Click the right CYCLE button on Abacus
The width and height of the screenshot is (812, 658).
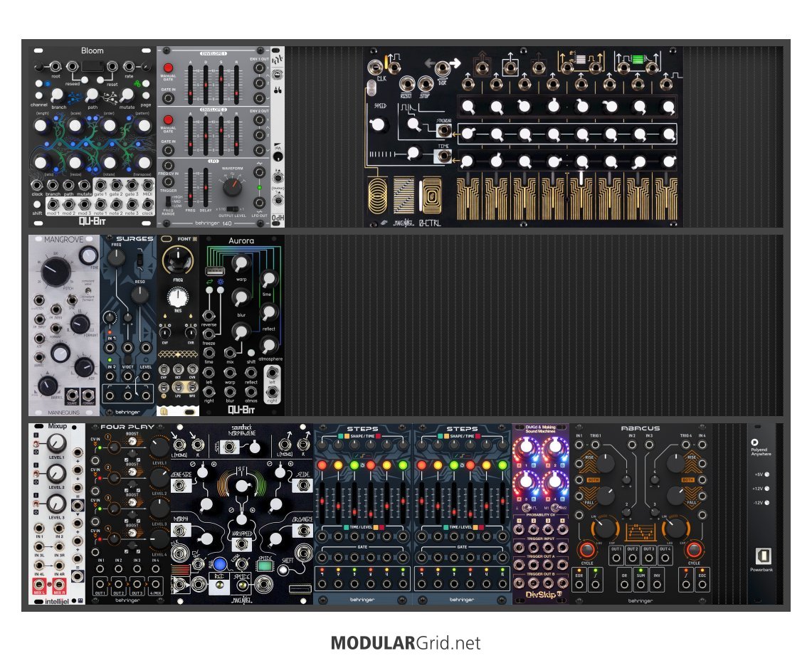(694, 548)
